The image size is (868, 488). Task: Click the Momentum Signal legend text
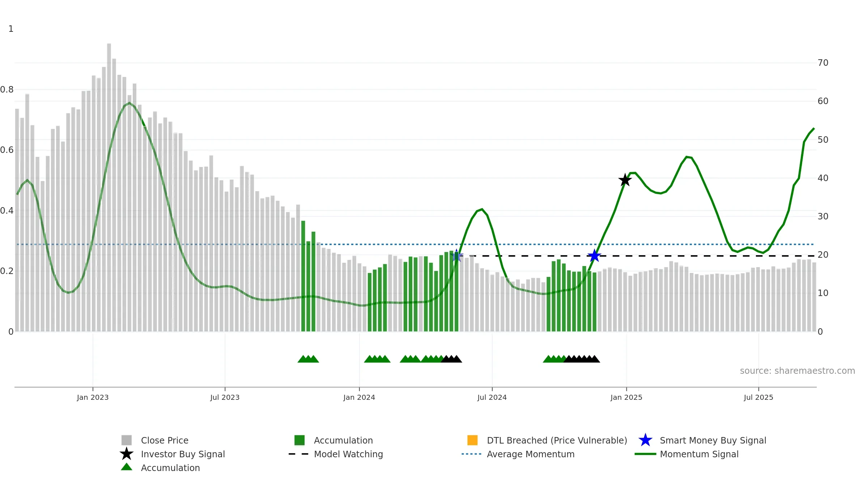point(699,454)
